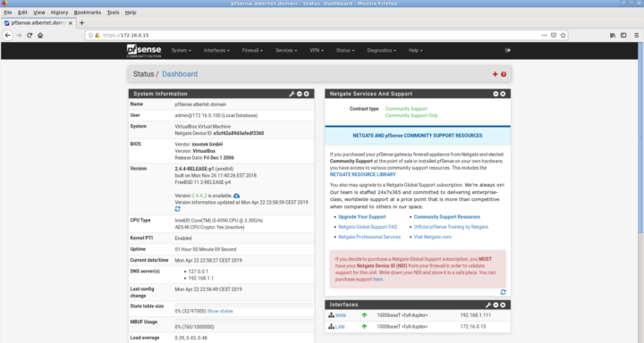This screenshot has height=343, width=644.
Task: Click the Pocket save icon in the URL bar
Action: 554,36
